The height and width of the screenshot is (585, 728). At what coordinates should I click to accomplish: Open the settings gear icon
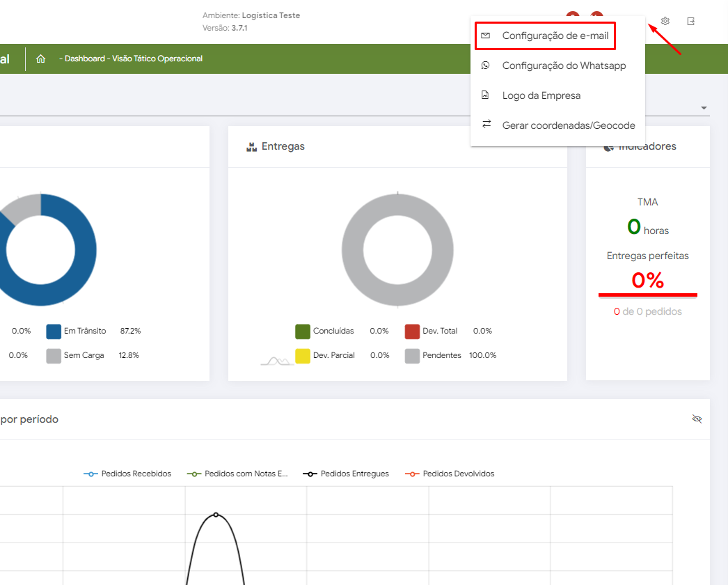pyautogui.click(x=665, y=22)
